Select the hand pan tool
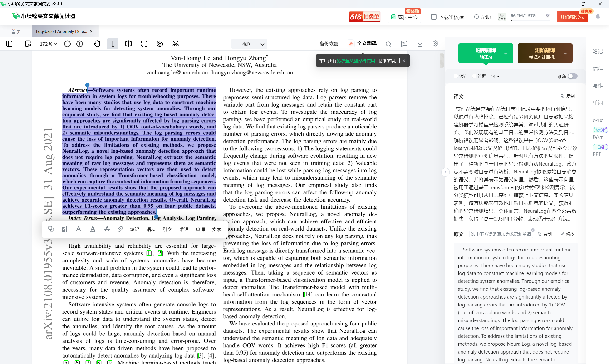This screenshot has width=609, height=364. (97, 44)
